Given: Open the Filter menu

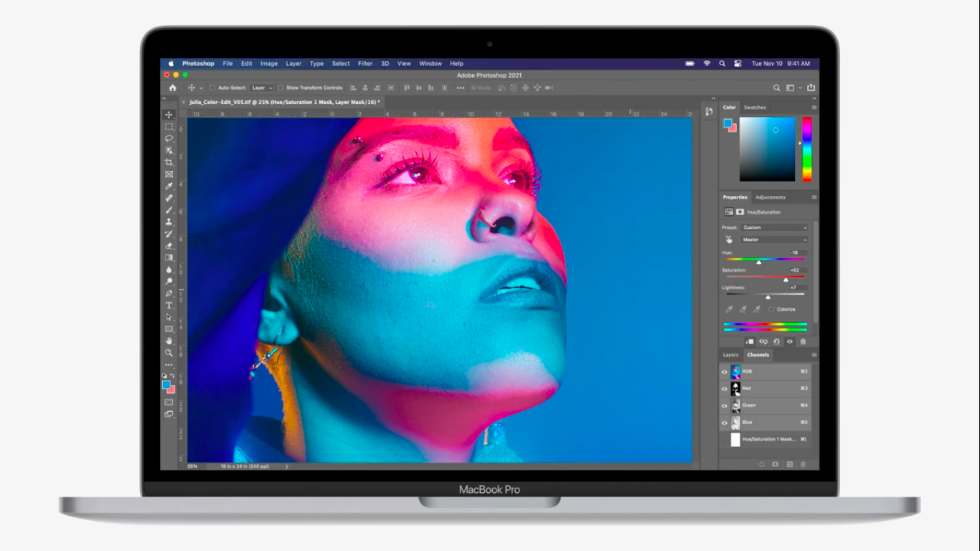Looking at the screenshot, I should tap(365, 63).
